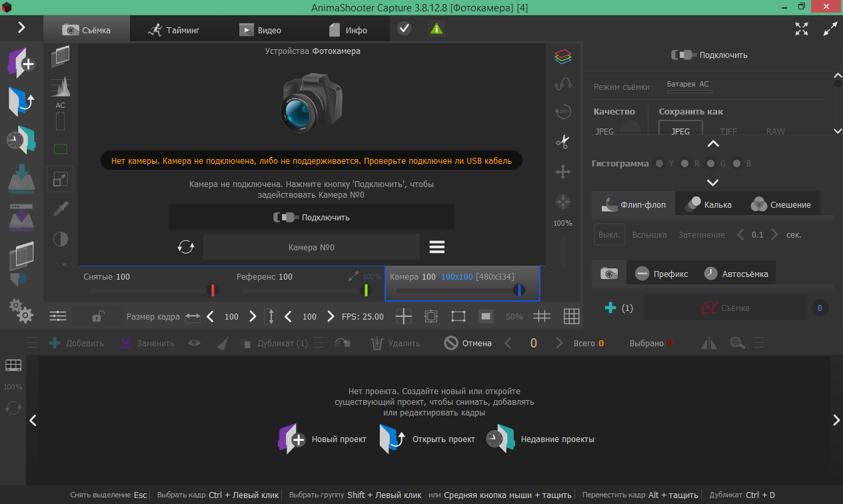The height and width of the screenshot is (504, 843).
Task: Collapse panel with up chevron above Гистограмма
Action: pyautogui.click(x=712, y=144)
